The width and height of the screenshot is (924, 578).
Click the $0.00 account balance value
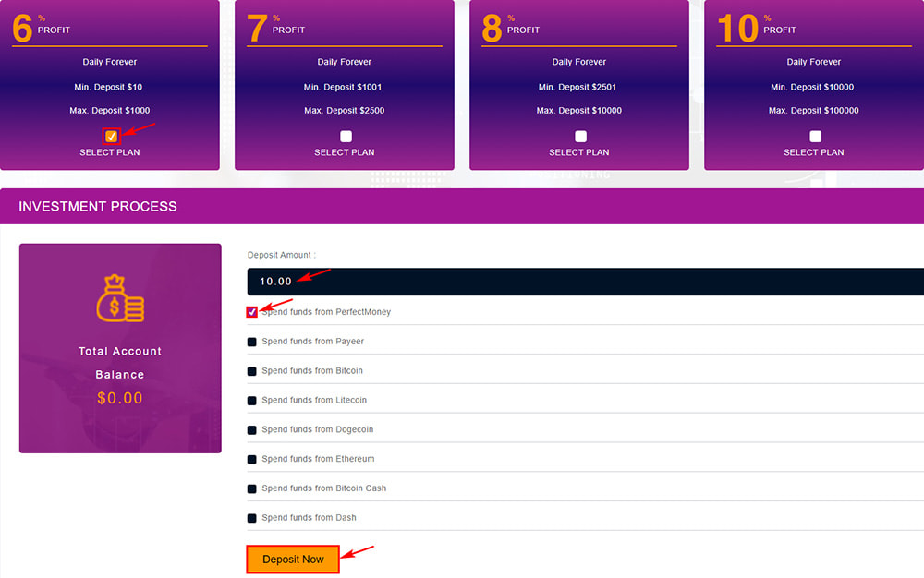(120, 399)
